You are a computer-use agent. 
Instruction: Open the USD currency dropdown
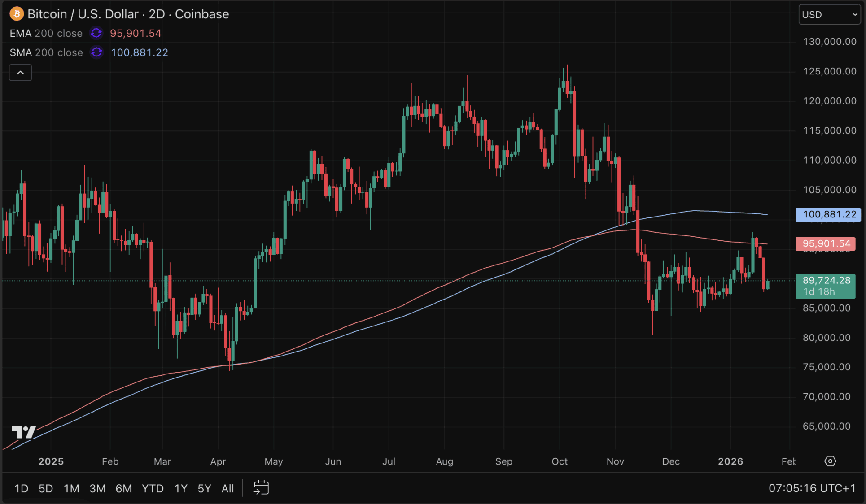pos(829,14)
